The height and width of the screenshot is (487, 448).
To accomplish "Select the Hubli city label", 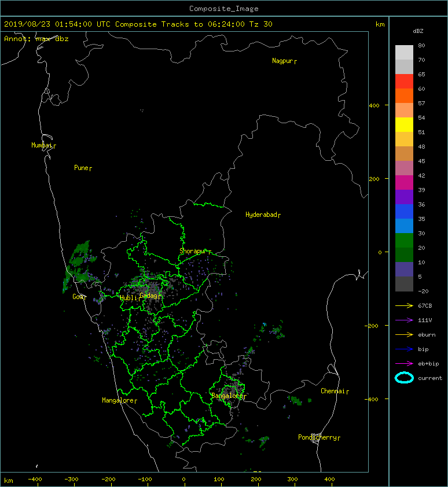I will click(130, 298).
